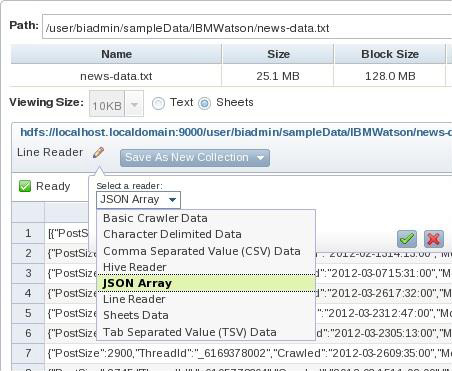Click the Line Reader label text
This screenshot has width=452, height=371.
click(50, 152)
